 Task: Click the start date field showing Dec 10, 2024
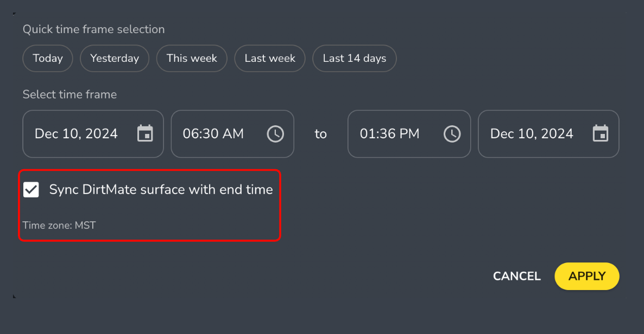76,134
